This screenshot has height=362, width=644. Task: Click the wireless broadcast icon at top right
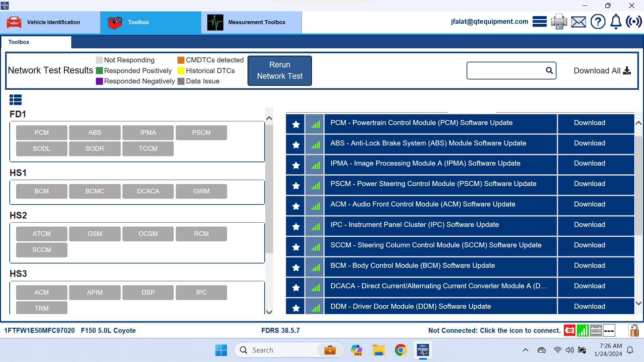click(x=634, y=21)
